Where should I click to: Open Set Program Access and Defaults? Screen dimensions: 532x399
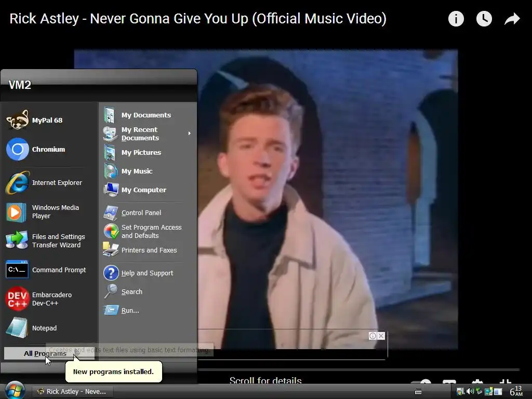coord(148,231)
